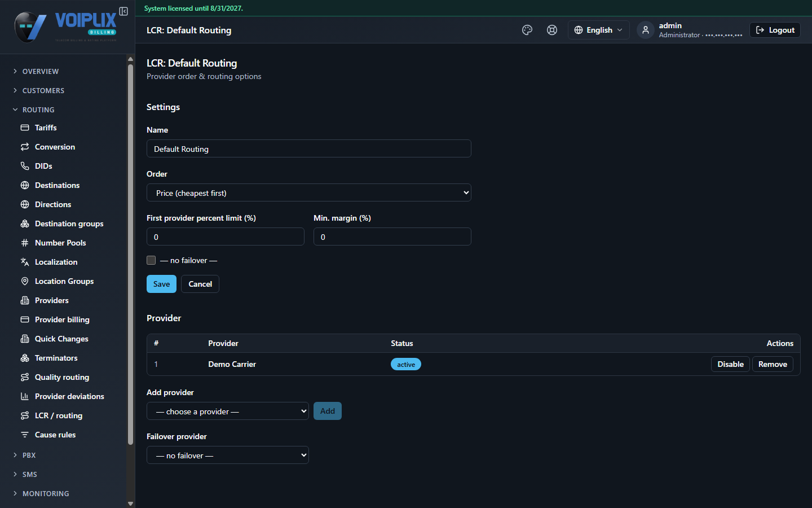The height and width of the screenshot is (508, 812).
Task: Collapse the sidebar panel icon
Action: 123,11
